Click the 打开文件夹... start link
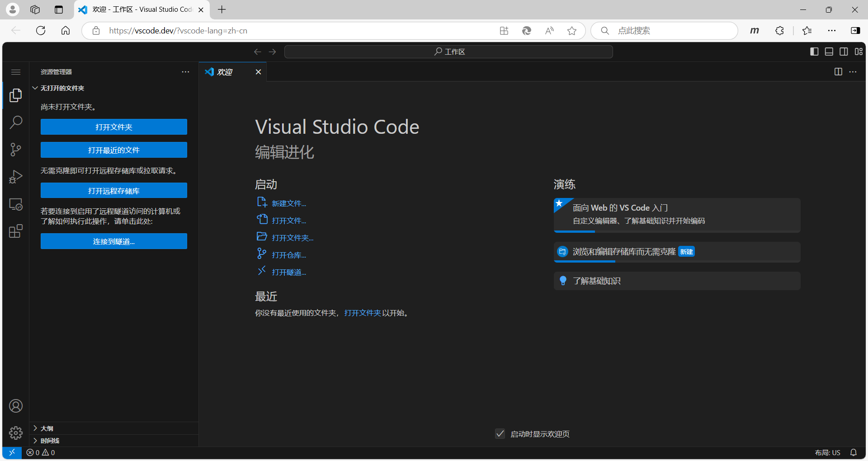 pos(292,238)
